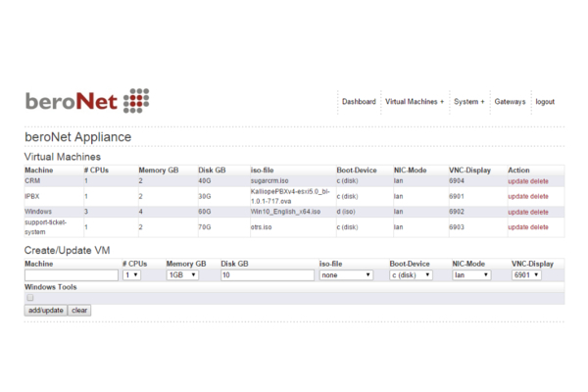Delete the support-ticket-system machine

tap(539, 226)
